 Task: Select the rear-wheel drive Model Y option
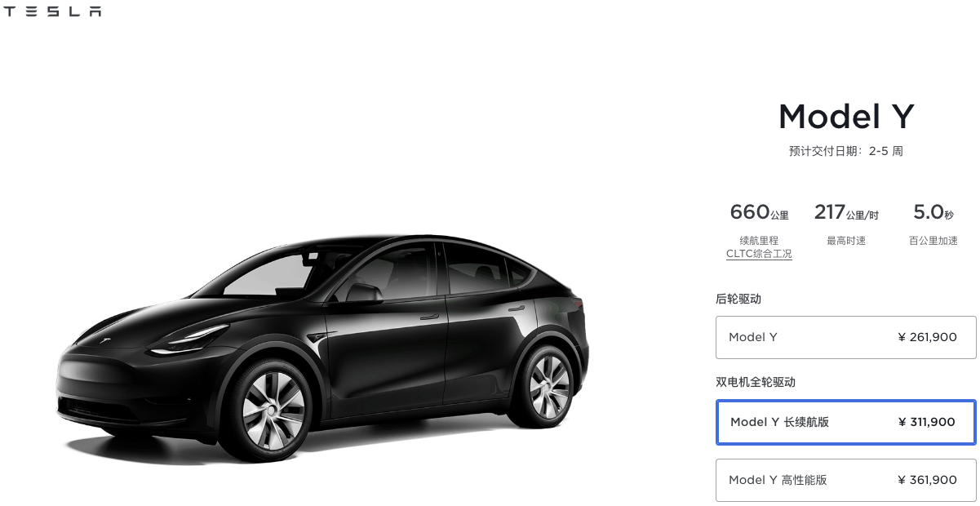[845, 337]
